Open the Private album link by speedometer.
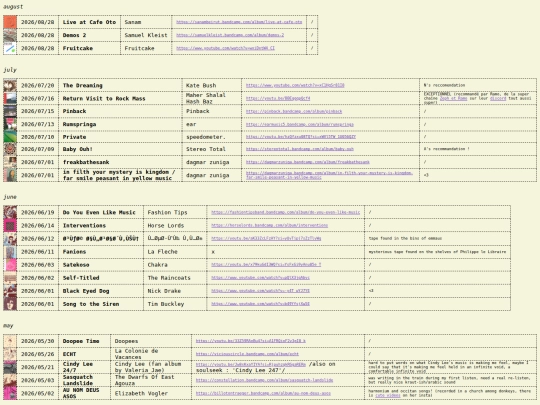Screen dimensions: 540x405 click(301, 137)
